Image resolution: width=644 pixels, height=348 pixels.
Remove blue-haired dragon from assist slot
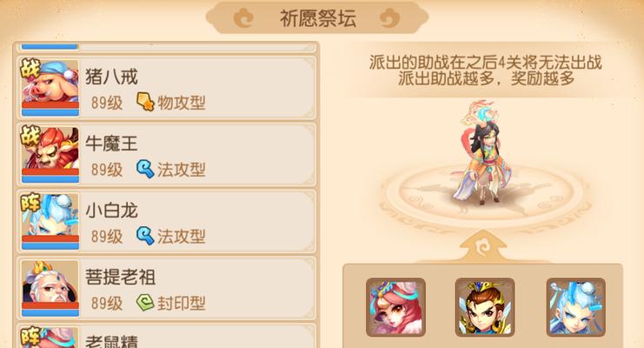(576, 307)
